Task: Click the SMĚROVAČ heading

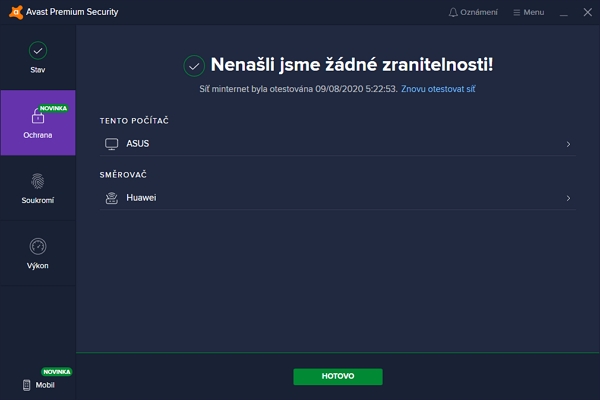Action: [x=123, y=175]
